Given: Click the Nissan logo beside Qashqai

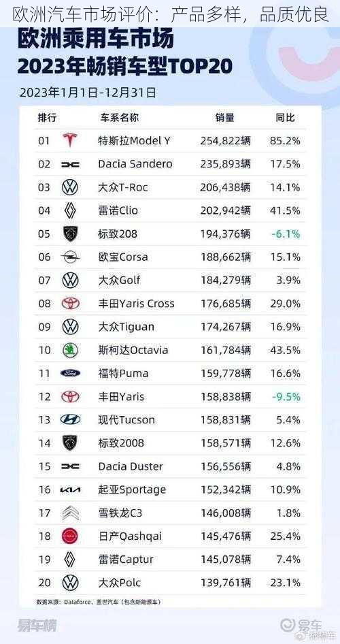Looking at the screenshot, I should [70, 536].
